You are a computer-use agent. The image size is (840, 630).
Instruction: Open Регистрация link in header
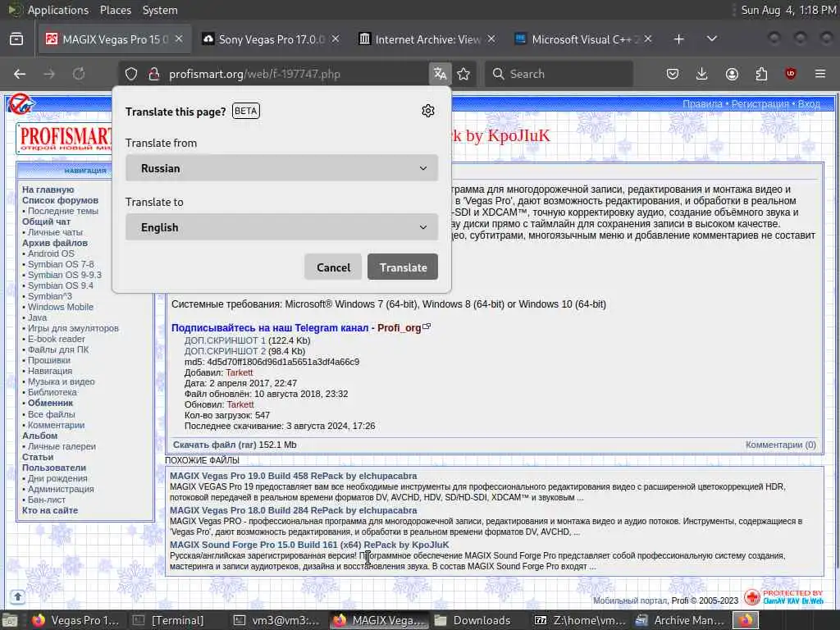click(x=760, y=104)
